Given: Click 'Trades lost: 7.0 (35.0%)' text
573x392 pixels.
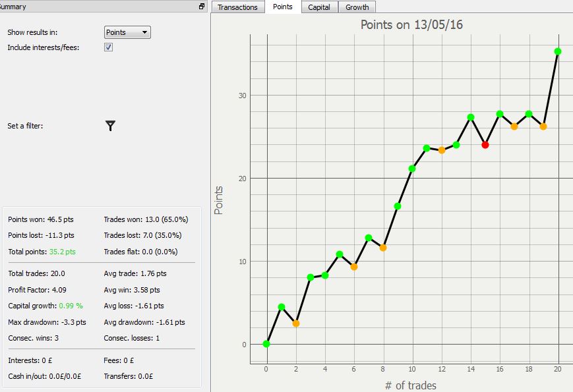Looking at the screenshot, I should 142,235.
